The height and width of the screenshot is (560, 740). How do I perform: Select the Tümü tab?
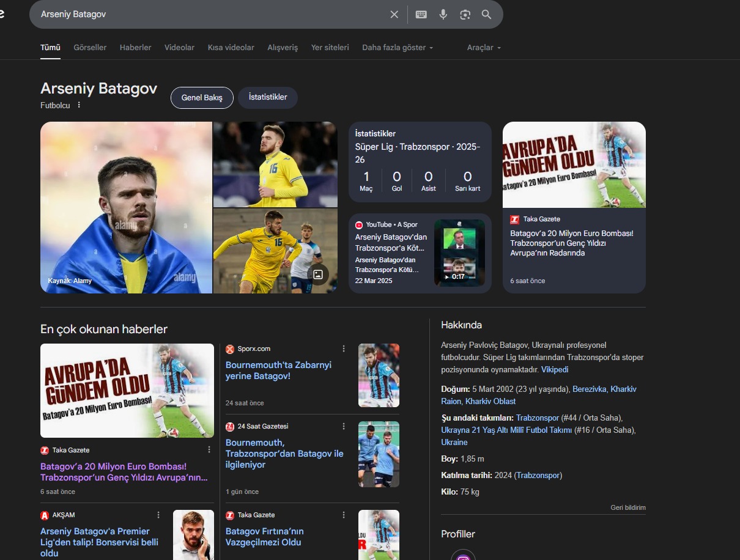50,47
